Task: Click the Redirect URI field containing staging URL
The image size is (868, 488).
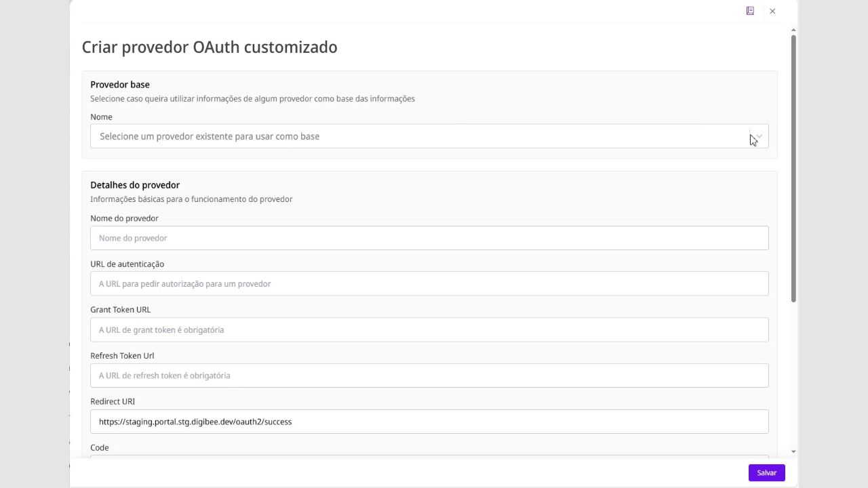Action: (x=429, y=422)
